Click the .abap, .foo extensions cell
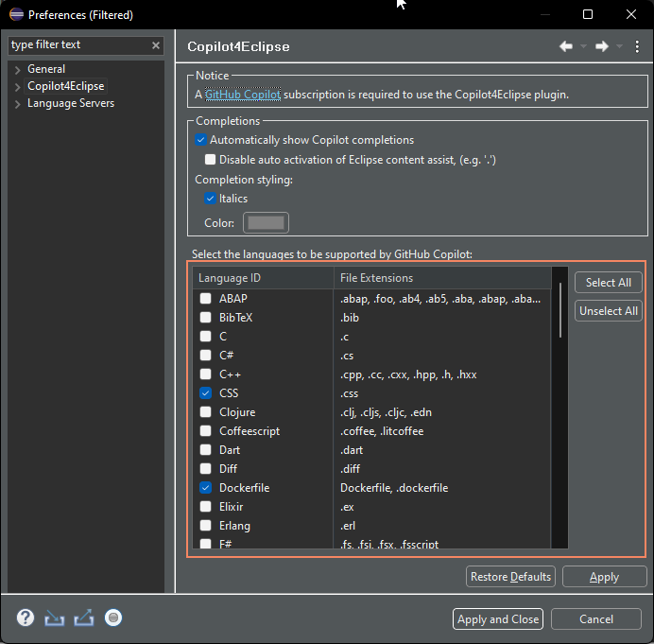Image resolution: width=654 pixels, height=644 pixels. pyautogui.click(x=440, y=299)
